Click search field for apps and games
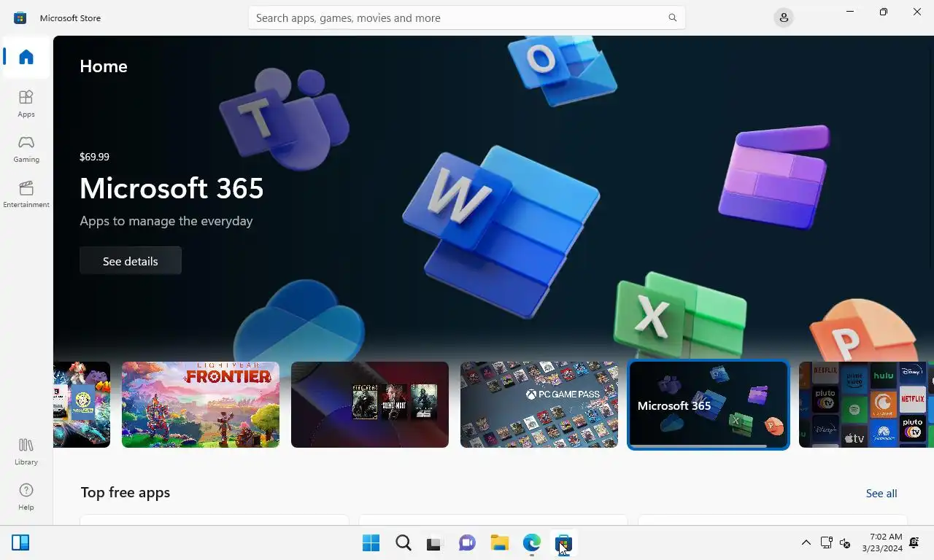This screenshot has width=934, height=560. click(466, 17)
